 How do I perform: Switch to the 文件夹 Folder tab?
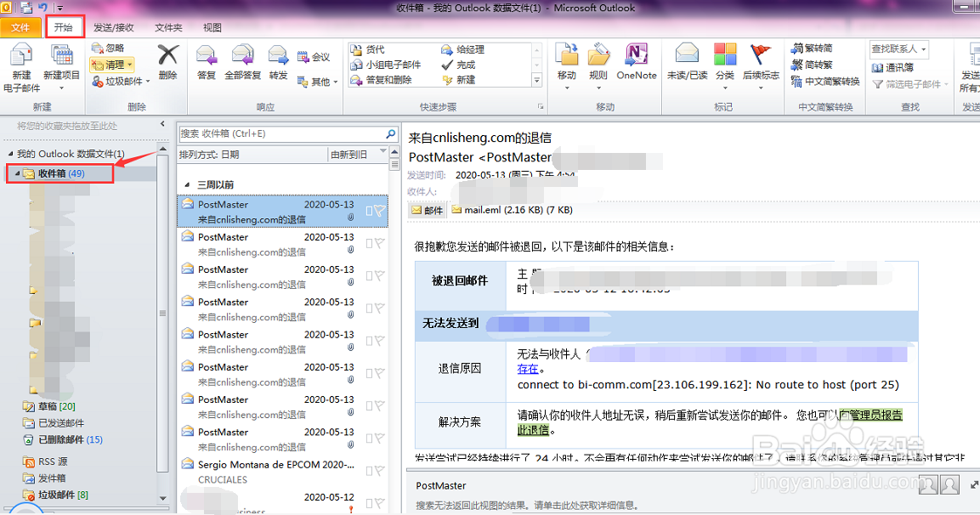(x=169, y=27)
